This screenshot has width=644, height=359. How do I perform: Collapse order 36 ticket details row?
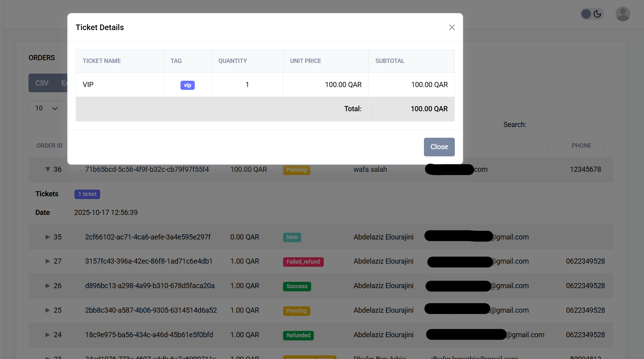pyautogui.click(x=47, y=169)
